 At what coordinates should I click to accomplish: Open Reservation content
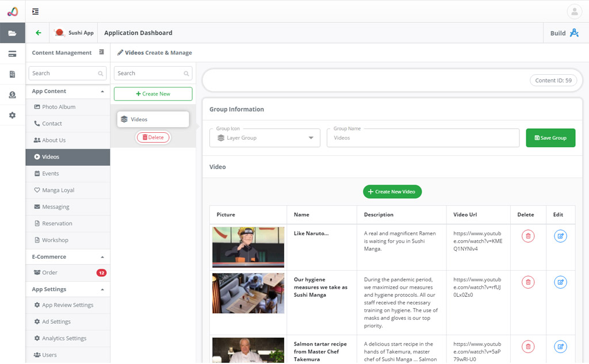(68, 224)
